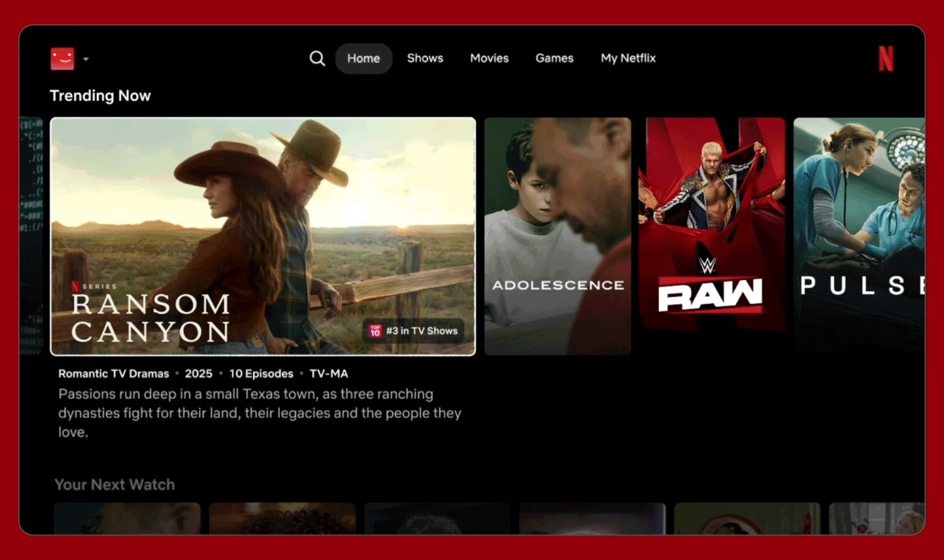Switch to the Shows tab
944x560 pixels.
click(425, 59)
